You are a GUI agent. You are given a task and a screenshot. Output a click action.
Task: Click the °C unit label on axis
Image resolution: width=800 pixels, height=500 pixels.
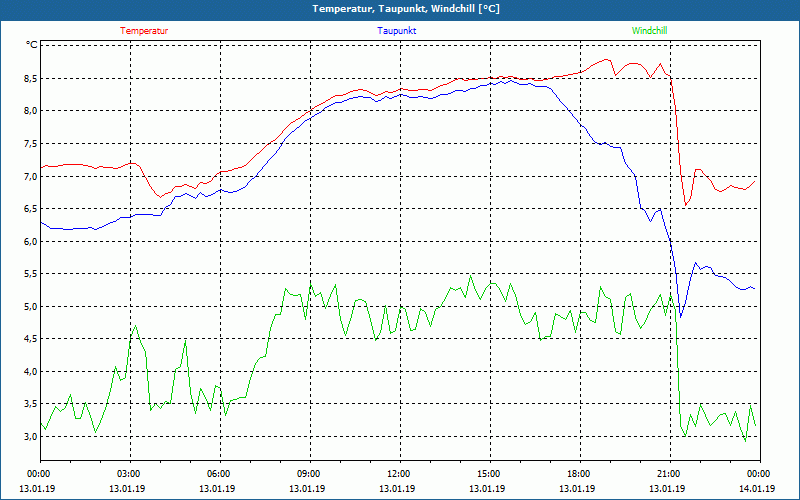[31, 45]
